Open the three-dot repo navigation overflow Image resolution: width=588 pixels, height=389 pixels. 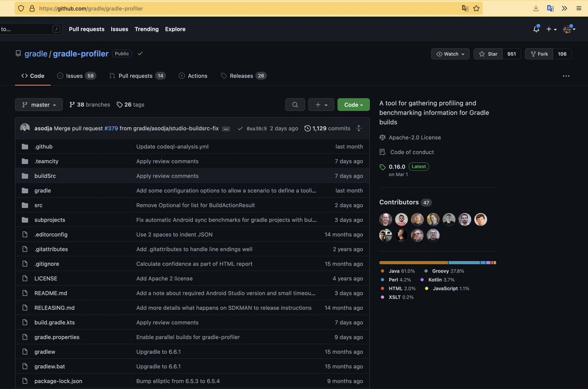[566, 76]
